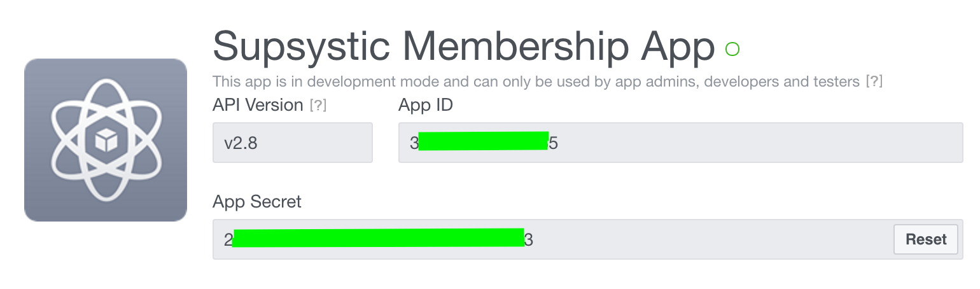Image resolution: width=980 pixels, height=289 pixels.
Task: Click the trailing digit 3 of App Secret
Action: click(x=529, y=240)
